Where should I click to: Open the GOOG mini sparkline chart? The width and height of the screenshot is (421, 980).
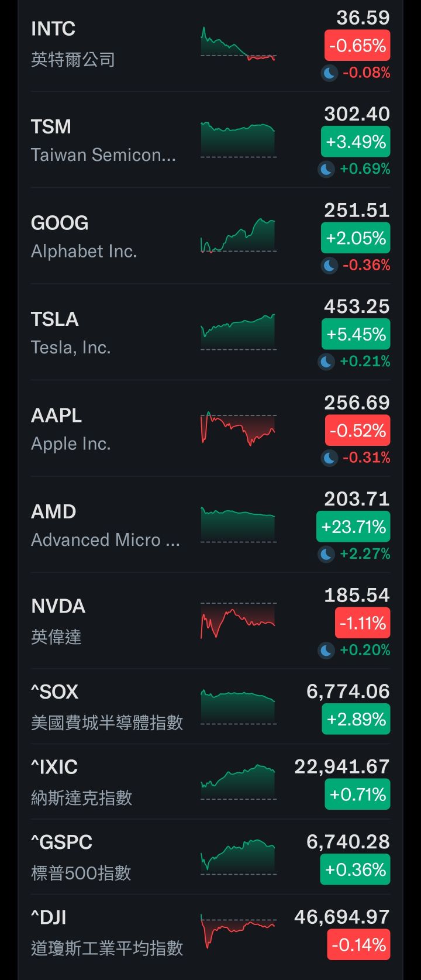tap(238, 236)
